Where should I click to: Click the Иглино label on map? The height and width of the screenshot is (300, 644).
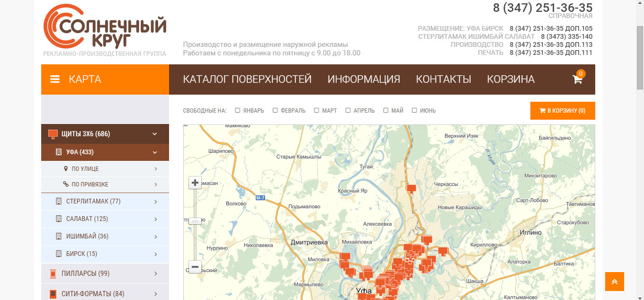(x=530, y=233)
